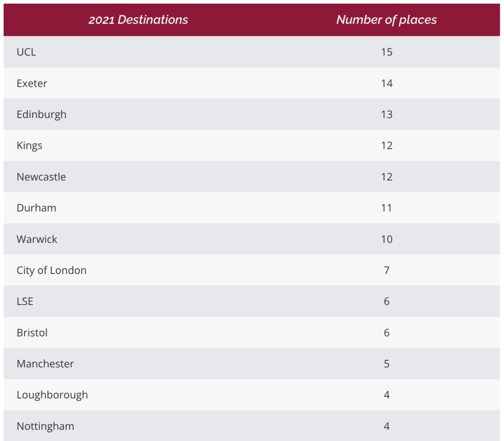Image resolution: width=504 pixels, height=441 pixels.
Task: Select the Durham destination cell
Action: (x=36, y=208)
